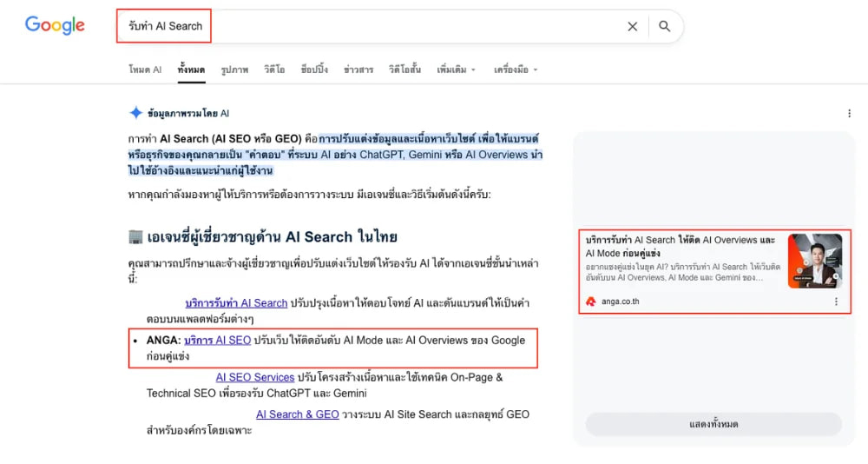
Task: Click แสดงทั้งหมด button
Action: (x=713, y=424)
